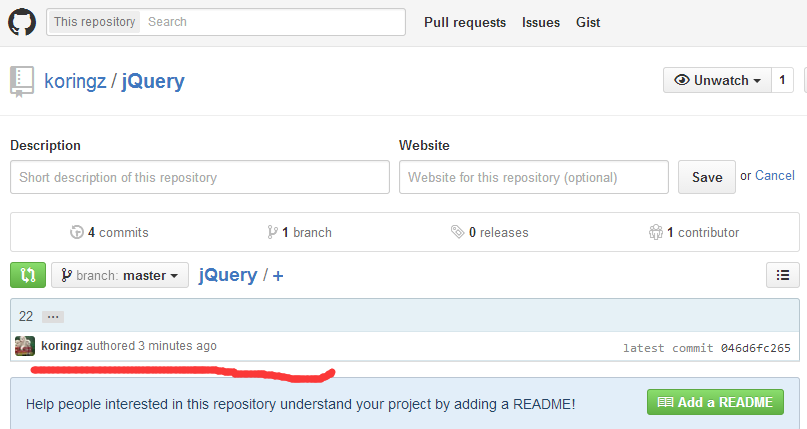Open the Unwatch dropdown

click(x=717, y=80)
